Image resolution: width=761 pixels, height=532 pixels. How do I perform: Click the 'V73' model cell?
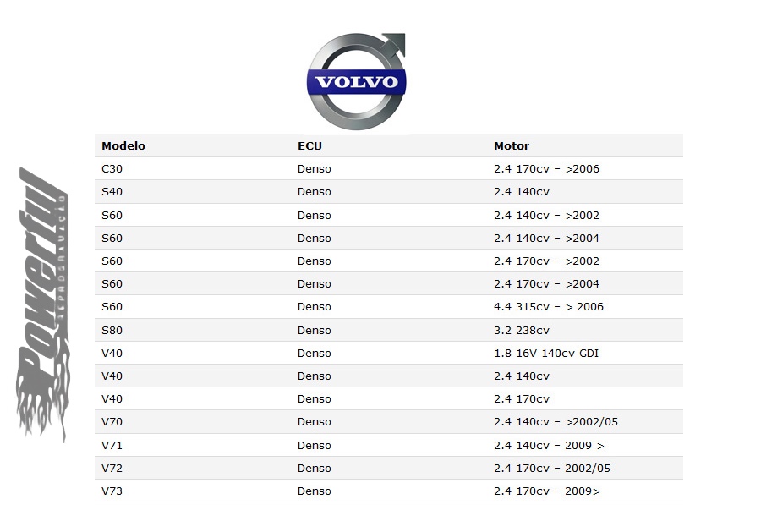(x=112, y=491)
